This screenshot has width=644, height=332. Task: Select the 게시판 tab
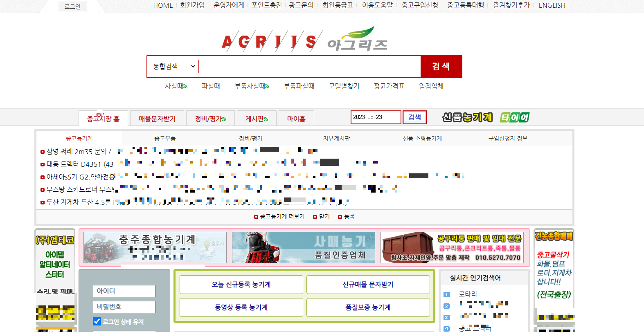click(257, 119)
